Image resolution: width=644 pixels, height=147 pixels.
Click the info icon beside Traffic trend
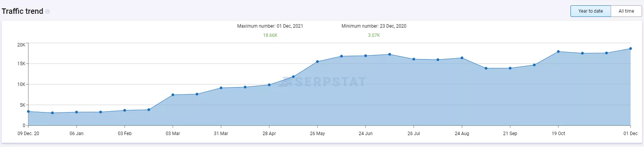pyautogui.click(x=47, y=12)
